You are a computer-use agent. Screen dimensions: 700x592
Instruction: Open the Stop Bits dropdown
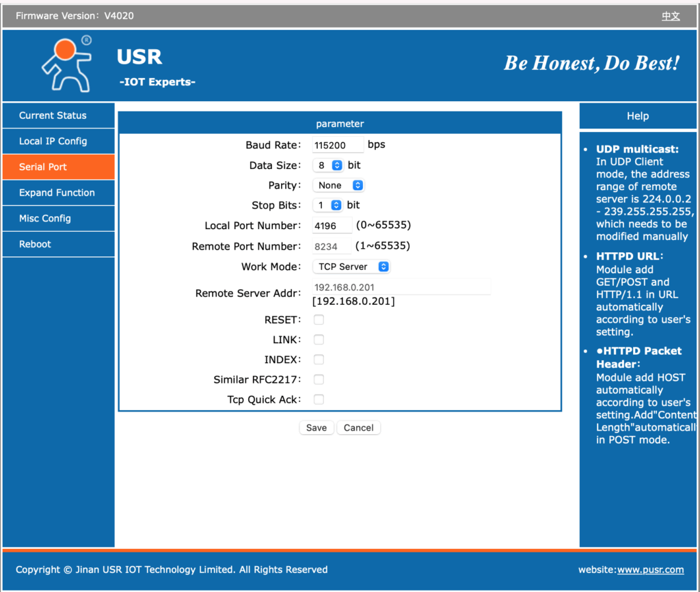click(328, 205)
